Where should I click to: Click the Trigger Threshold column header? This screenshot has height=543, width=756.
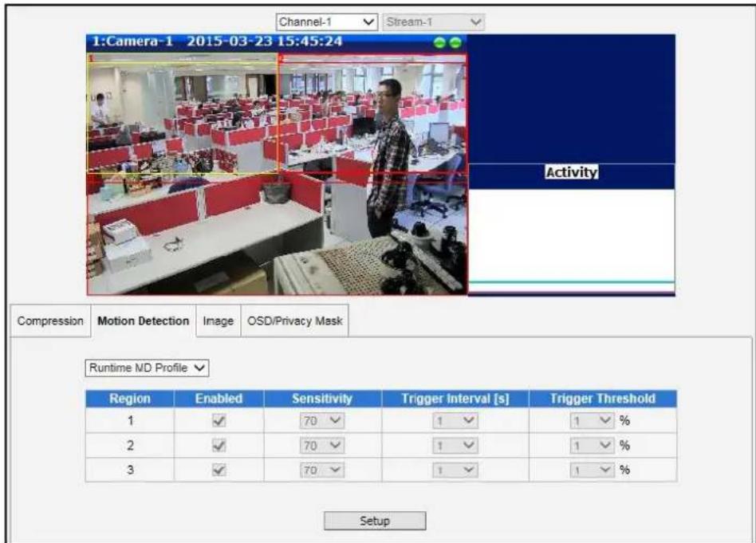point(603,399)
